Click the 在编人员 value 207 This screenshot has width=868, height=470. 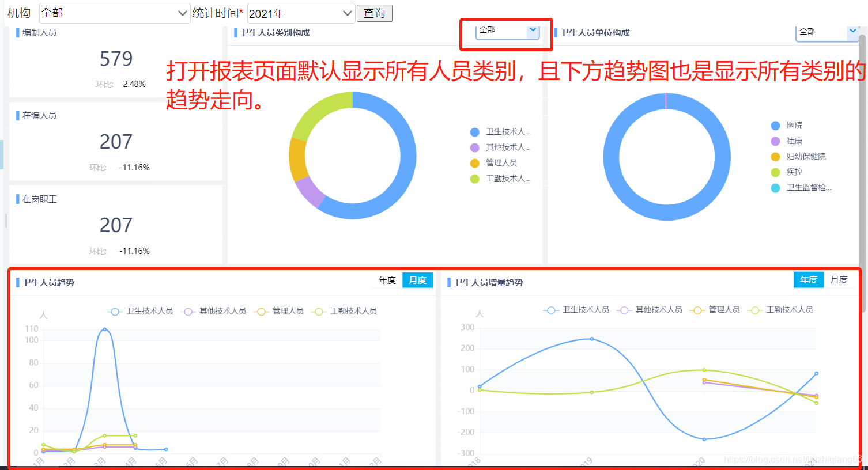coord(116,142)
